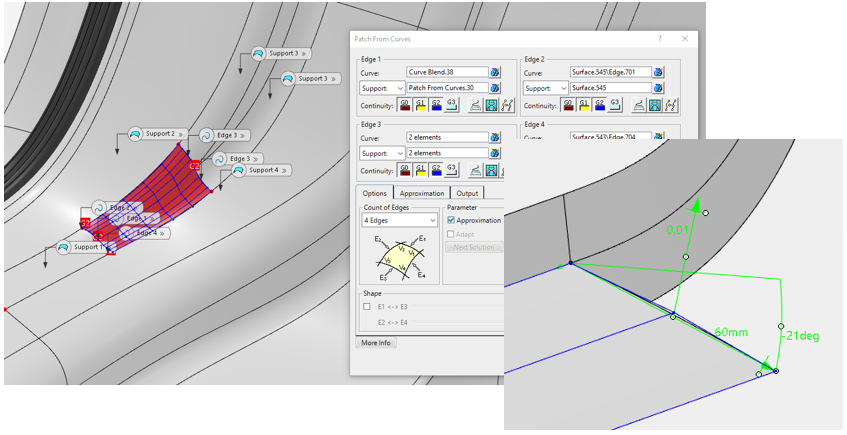The width and height of the screenshot is (847, 435).
Task: Set Edge 1 continuity to G1 yellow swatch
Action: point(421,105)
